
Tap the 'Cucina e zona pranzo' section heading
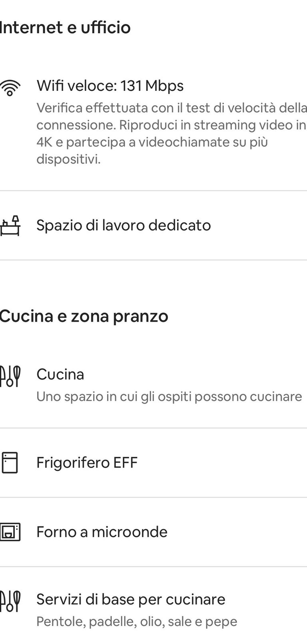[84, 316]
